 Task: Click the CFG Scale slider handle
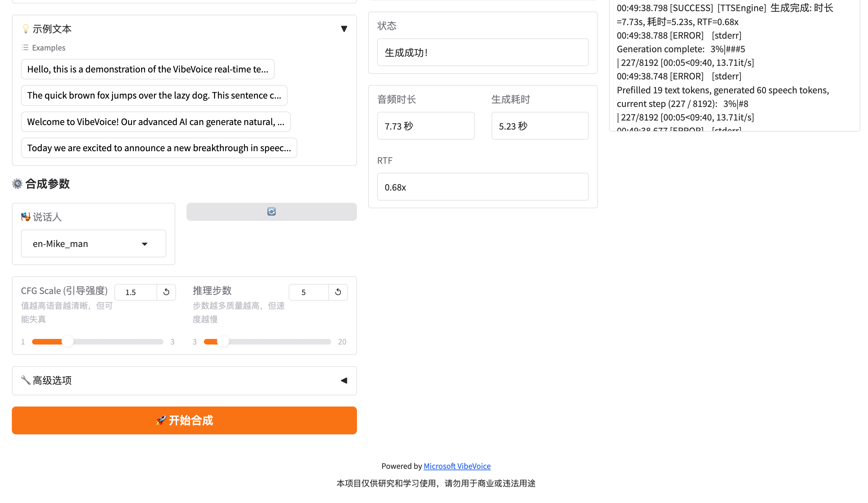(68, 341)
